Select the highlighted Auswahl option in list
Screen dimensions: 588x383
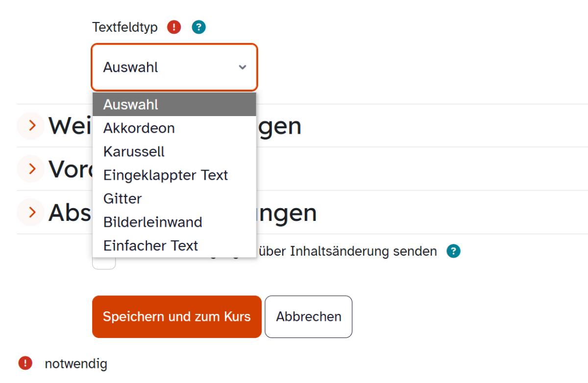coord(174,104)
